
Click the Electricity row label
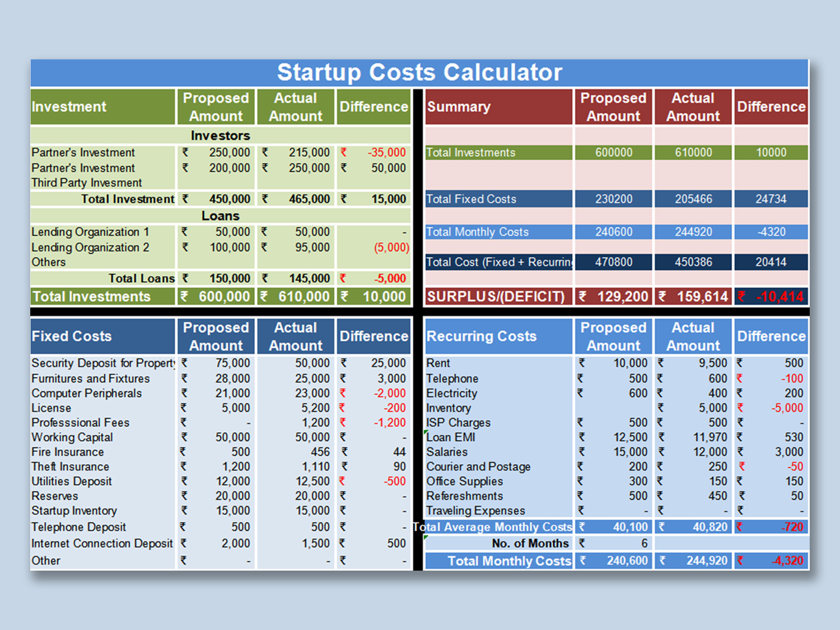point(452,393)
